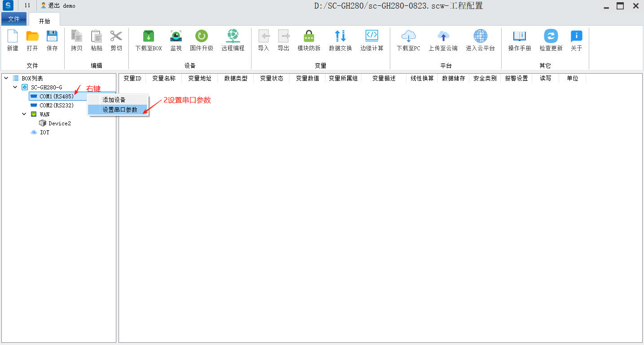644x345 pixels.
Task: Collapse the SC-GH280-G node
Action: 15,87
